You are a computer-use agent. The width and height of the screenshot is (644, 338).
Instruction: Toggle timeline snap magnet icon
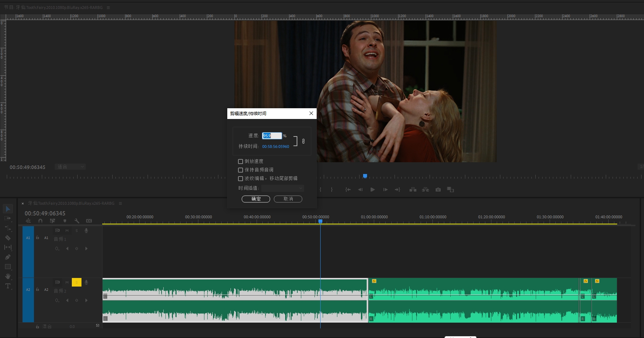click(x=40, y=221)
